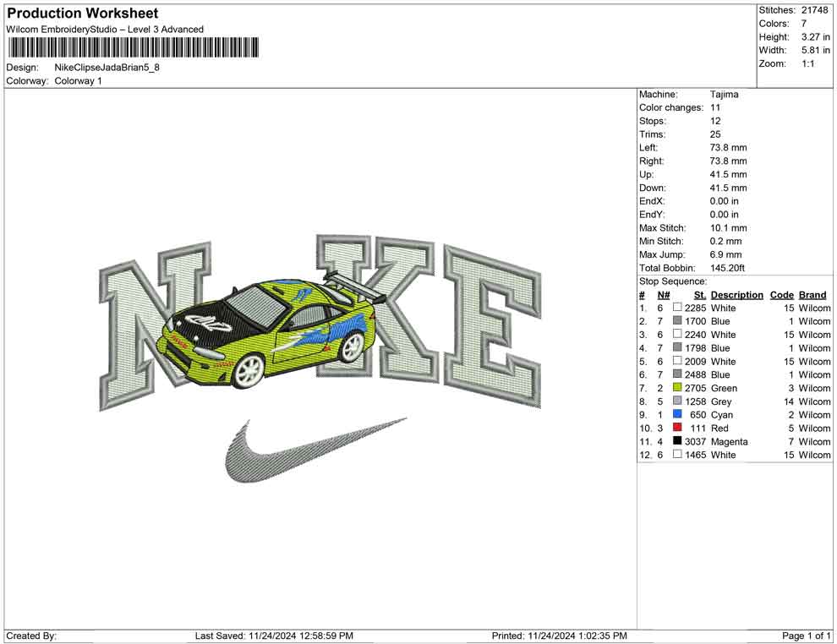Screen dimensions: 837x644
Task: Click the width value '5.81 in'
Action: [816, 50]
